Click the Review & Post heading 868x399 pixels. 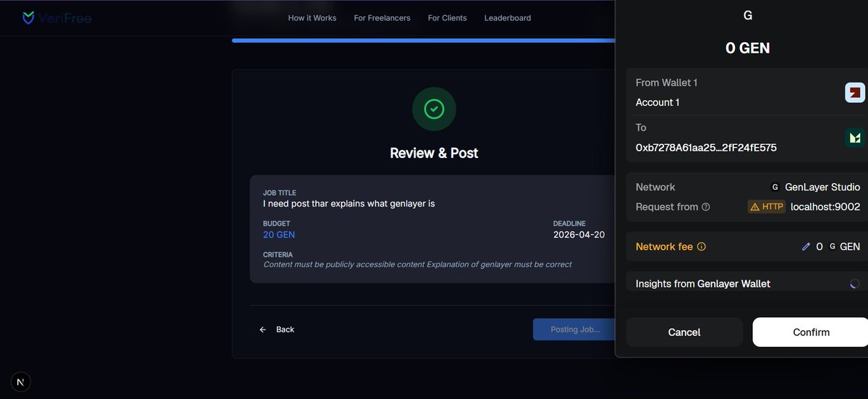[434, 154]
